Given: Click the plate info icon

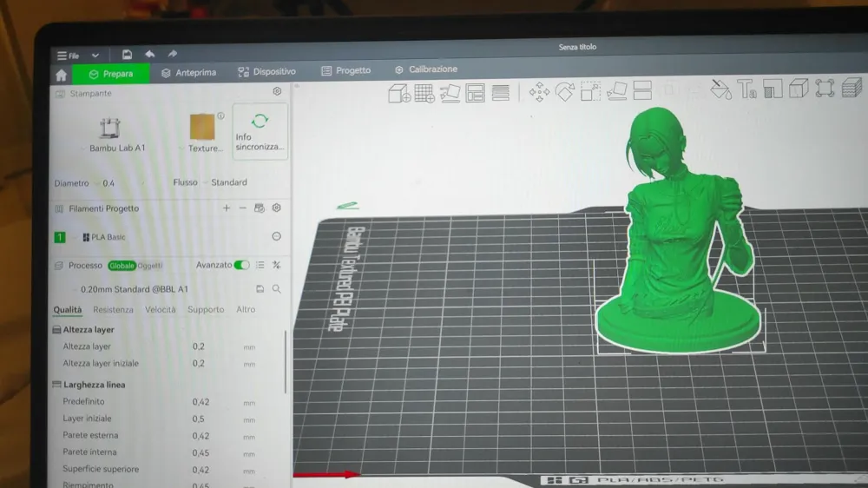Looking at the screenshot, I should 220,115.
